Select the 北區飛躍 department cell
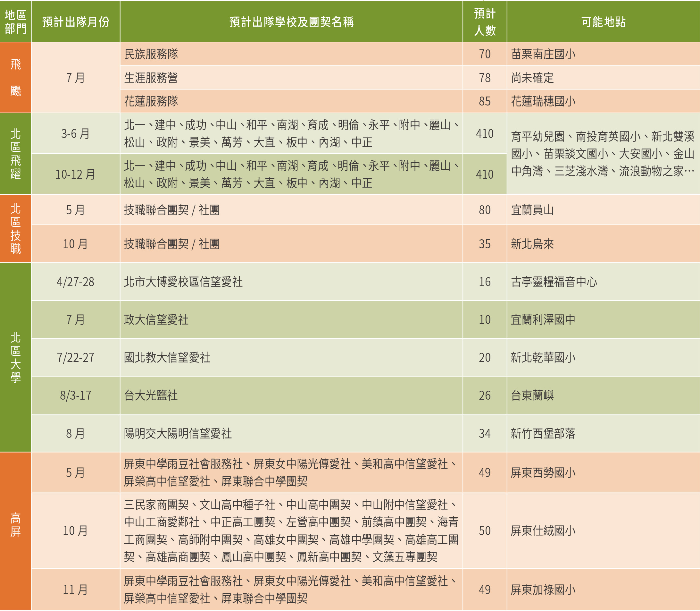The image size is (700, 611). (15, 154)
